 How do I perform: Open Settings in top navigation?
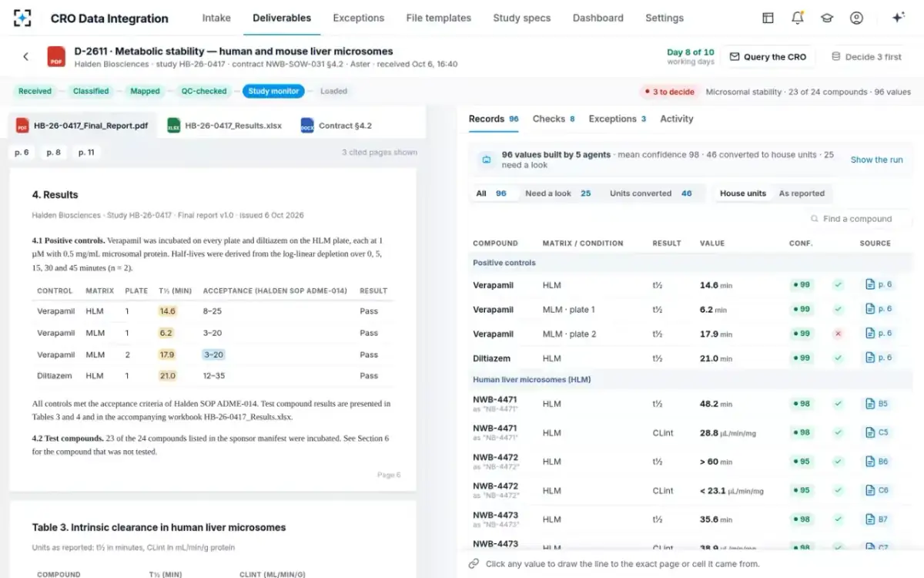[x=665, y=18]
